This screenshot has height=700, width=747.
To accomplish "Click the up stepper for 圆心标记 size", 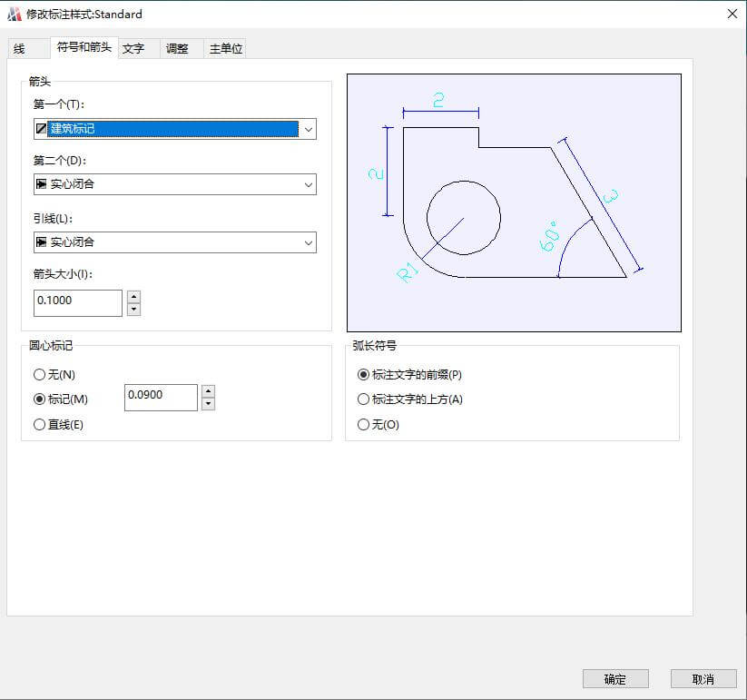I will point(208,391).
